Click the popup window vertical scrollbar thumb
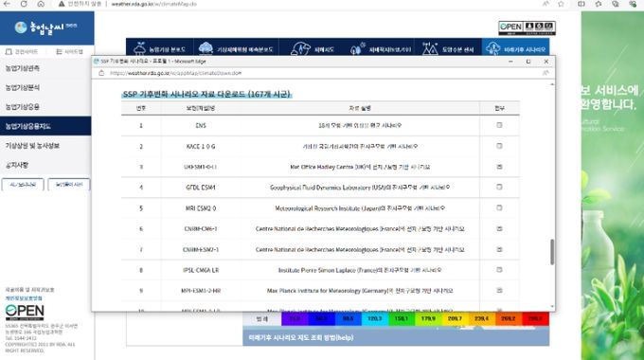 (552, 251)
